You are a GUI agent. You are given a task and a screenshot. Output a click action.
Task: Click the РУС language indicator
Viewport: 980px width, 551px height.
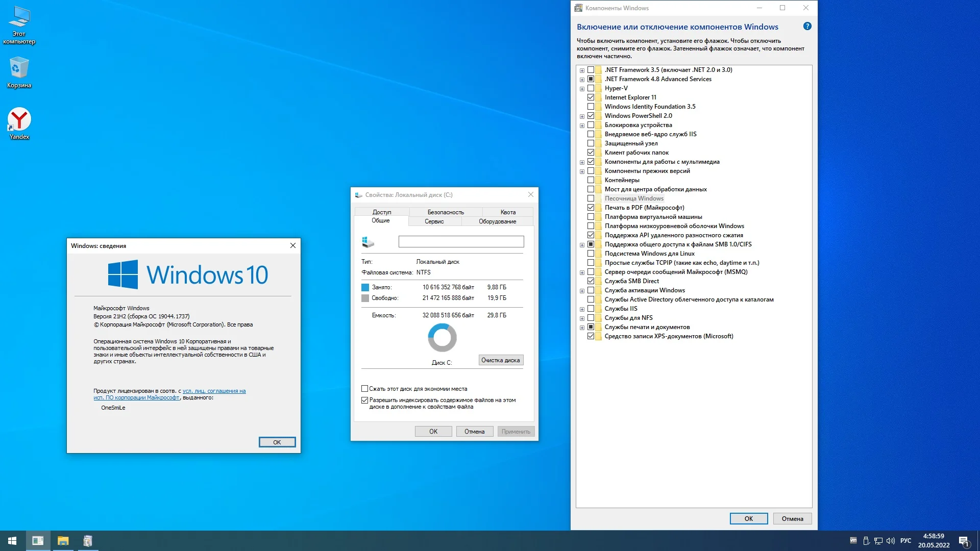(905, 541)
